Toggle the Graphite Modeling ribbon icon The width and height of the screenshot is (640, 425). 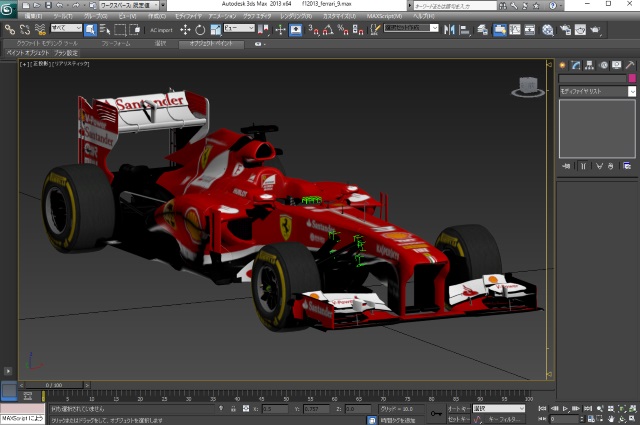pos(500,30)
